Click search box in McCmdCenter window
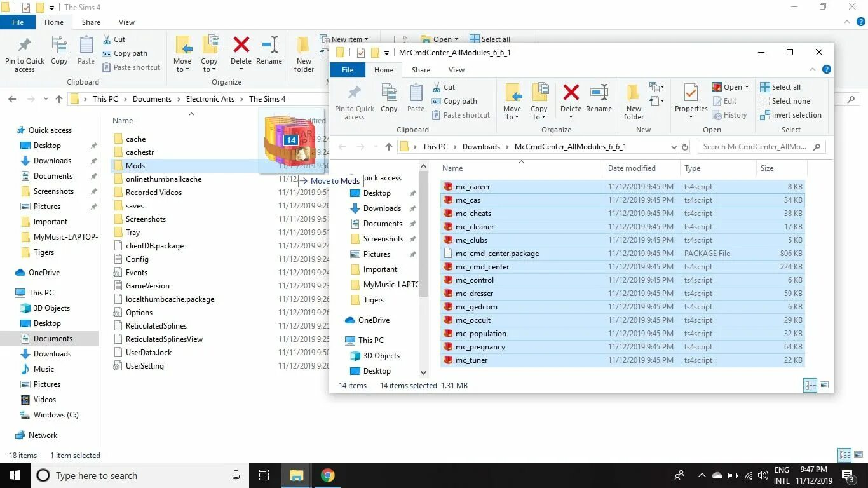 (x=761, y=147)
